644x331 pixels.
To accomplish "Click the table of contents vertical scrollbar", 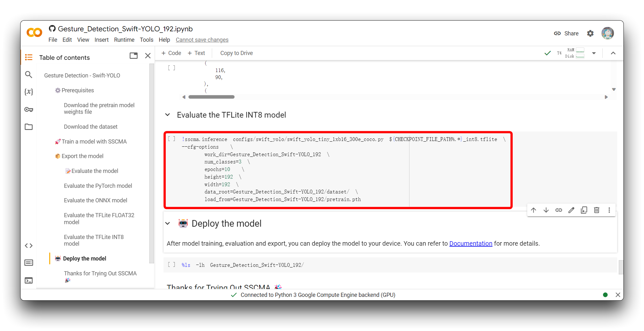I will [x=152, y=163].
